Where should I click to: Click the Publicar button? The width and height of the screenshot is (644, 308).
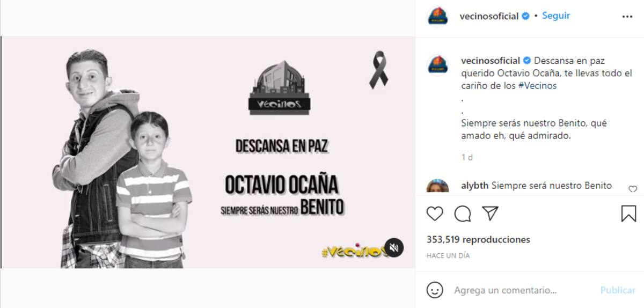(x=618, y=290)
